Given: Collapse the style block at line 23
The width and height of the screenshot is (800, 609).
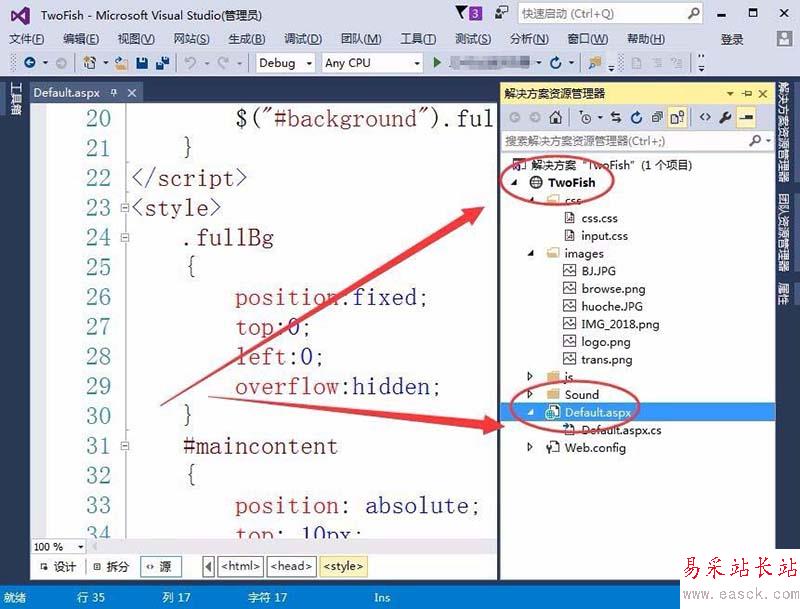Looking at the screenshot, I should [125, 208].
